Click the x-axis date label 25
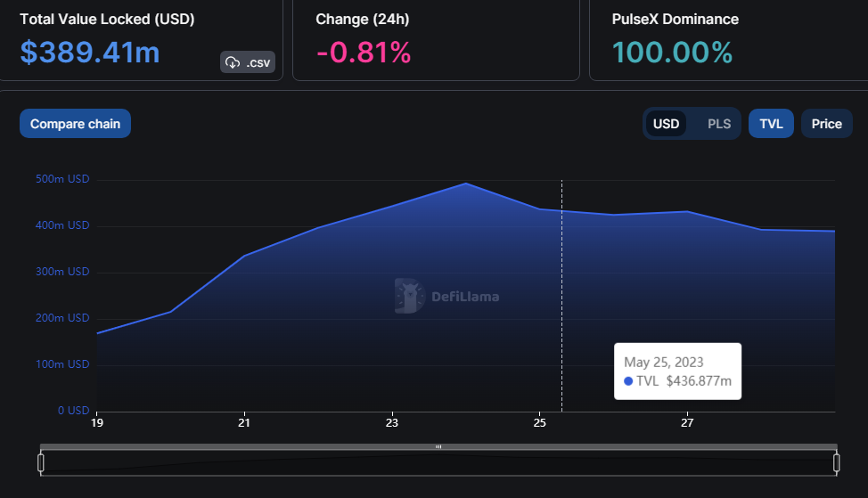The width and height of the screenshot is (868, 498). (x=540, y=423)
